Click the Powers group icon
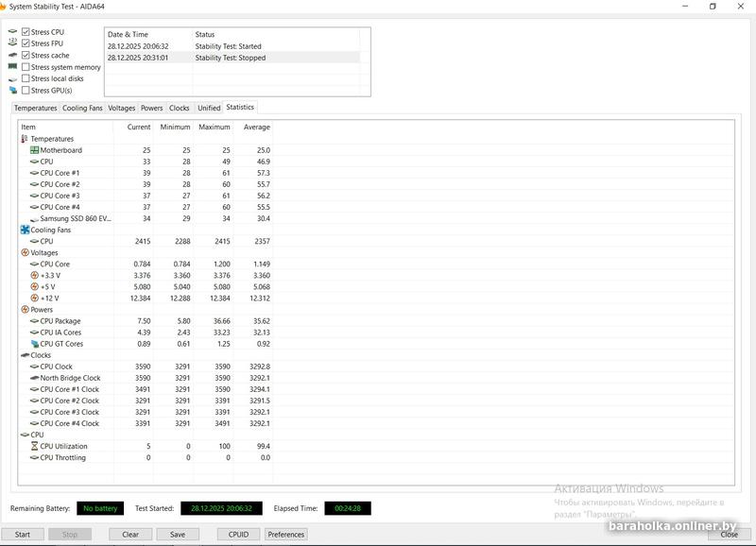756x546 pixels. 26,310
